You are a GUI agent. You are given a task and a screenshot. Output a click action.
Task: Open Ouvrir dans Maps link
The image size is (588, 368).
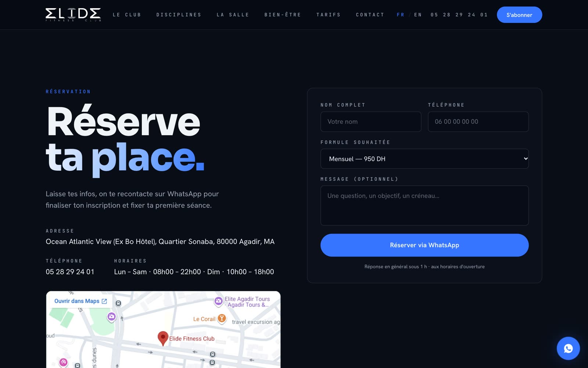coord(80,301)
